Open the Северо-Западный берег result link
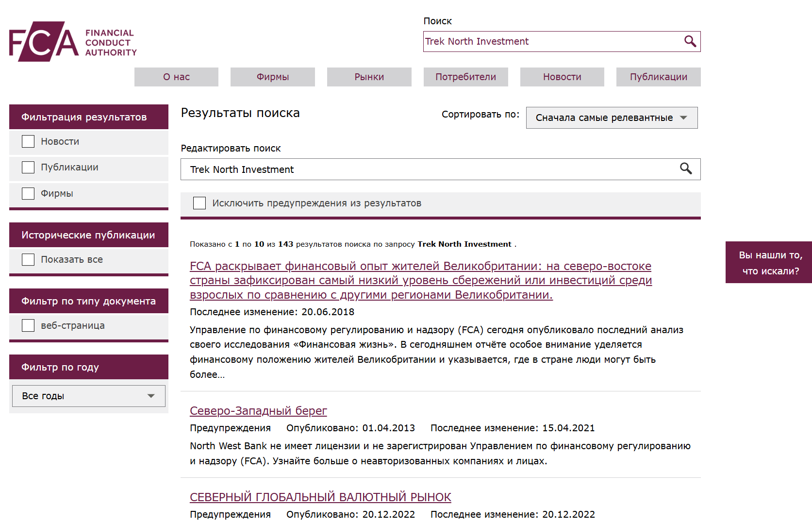Screen dimensions: 812x524 click(x=258, y=411)
